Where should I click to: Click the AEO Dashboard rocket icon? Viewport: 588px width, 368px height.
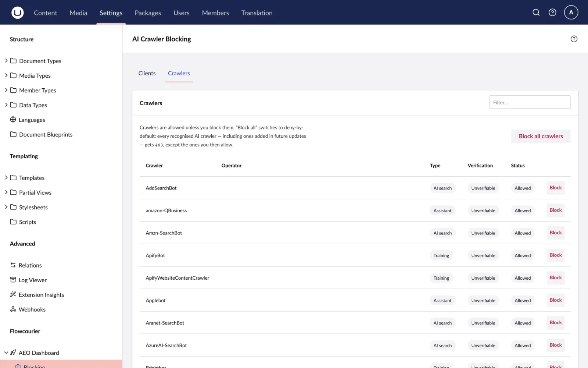click(x=13, y=353)
